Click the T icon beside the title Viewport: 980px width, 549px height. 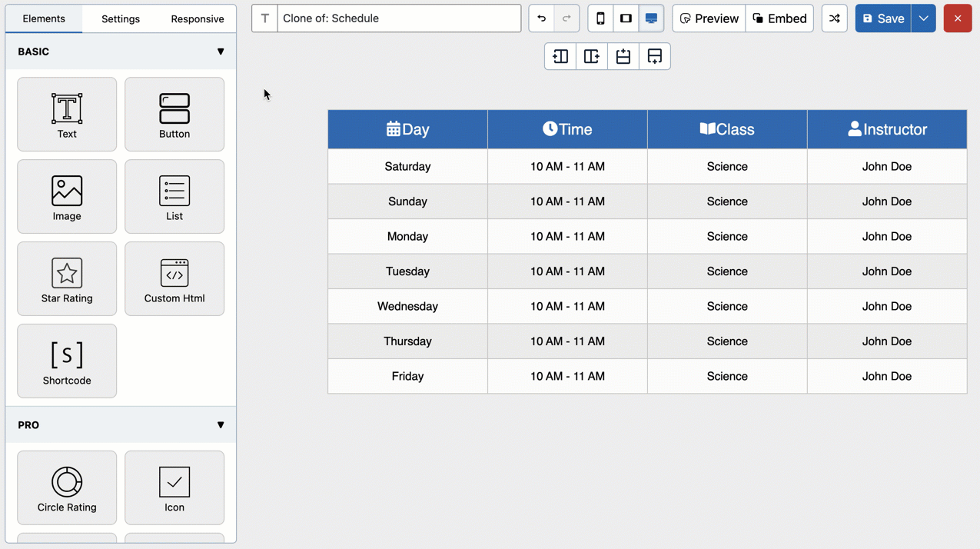click(265, 18)
